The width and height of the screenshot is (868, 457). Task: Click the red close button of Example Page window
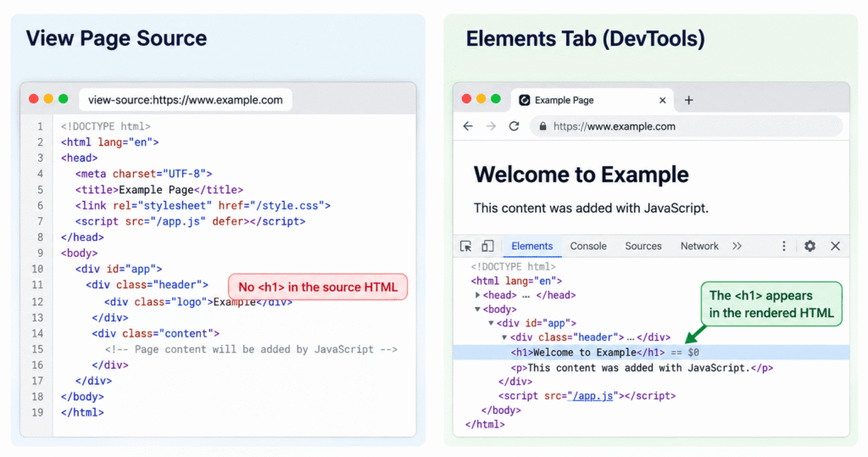(x=467, y=98)
